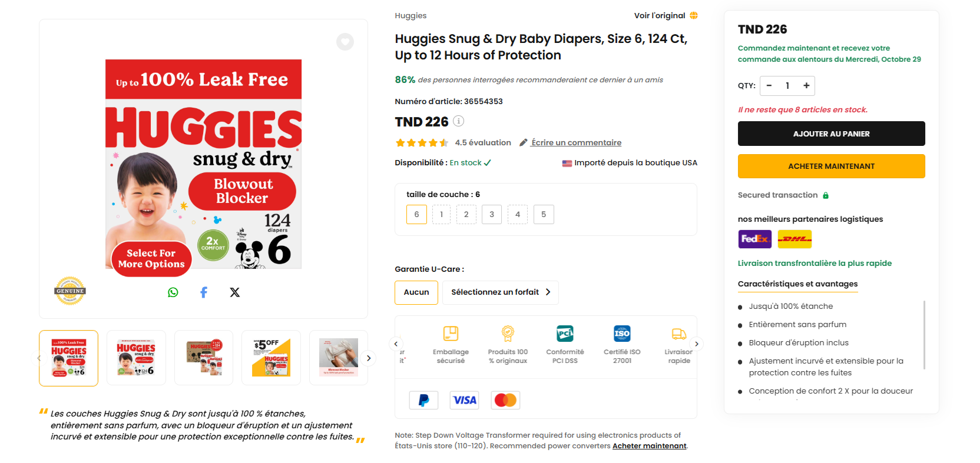Share product on X icon
The width and height of the screenshot is (980, 463).
pos(234,292)
